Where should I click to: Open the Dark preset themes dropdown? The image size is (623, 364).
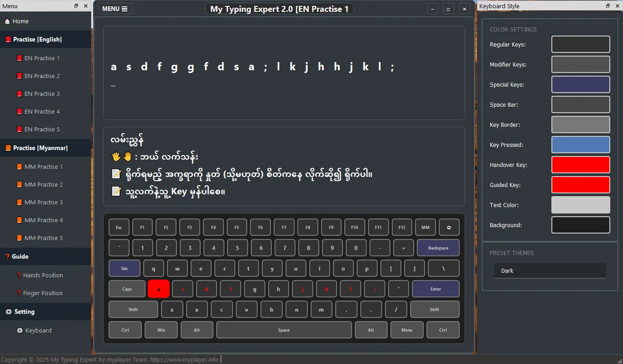[550, 270]
